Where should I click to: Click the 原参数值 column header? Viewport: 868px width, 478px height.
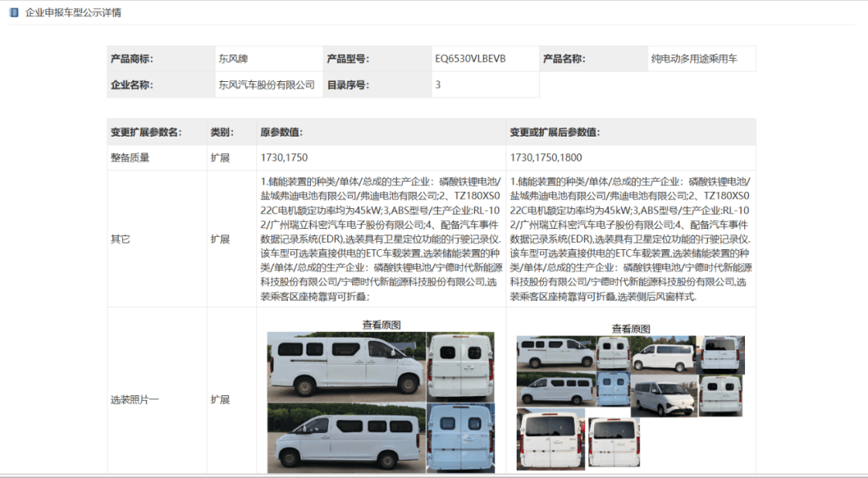click(281, 133)
